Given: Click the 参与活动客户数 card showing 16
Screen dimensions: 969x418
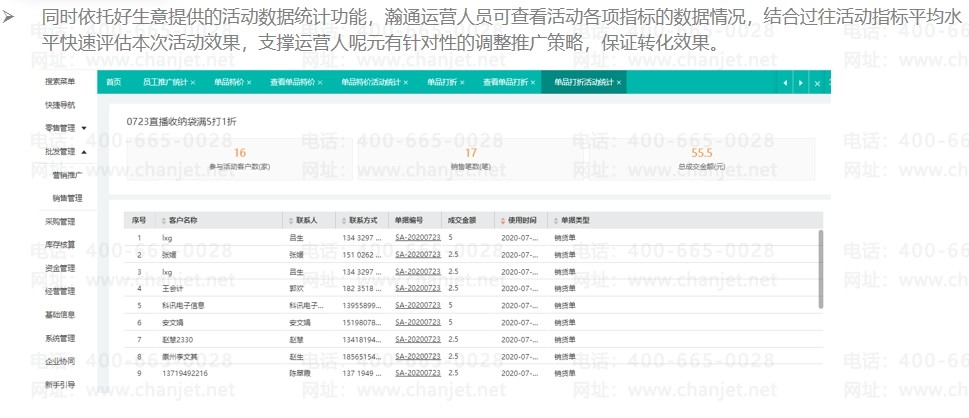Looking at the screenshot, I should (240, 160).
